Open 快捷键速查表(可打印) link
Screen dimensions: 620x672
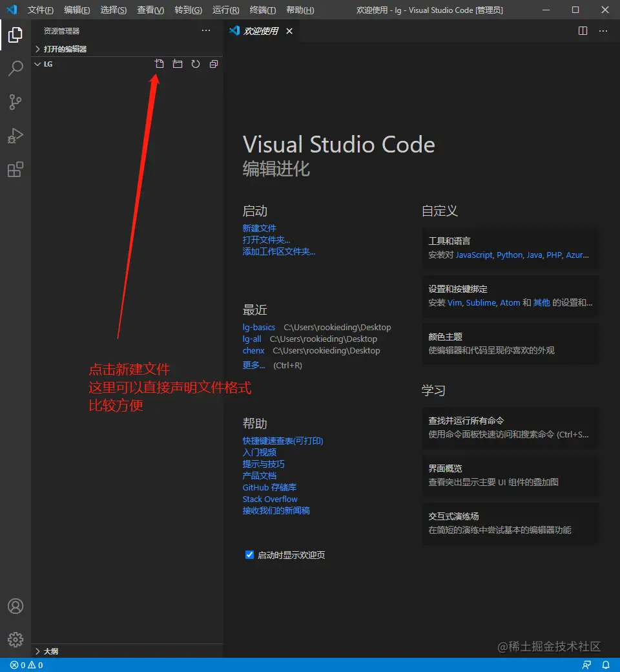click(283, 441)
